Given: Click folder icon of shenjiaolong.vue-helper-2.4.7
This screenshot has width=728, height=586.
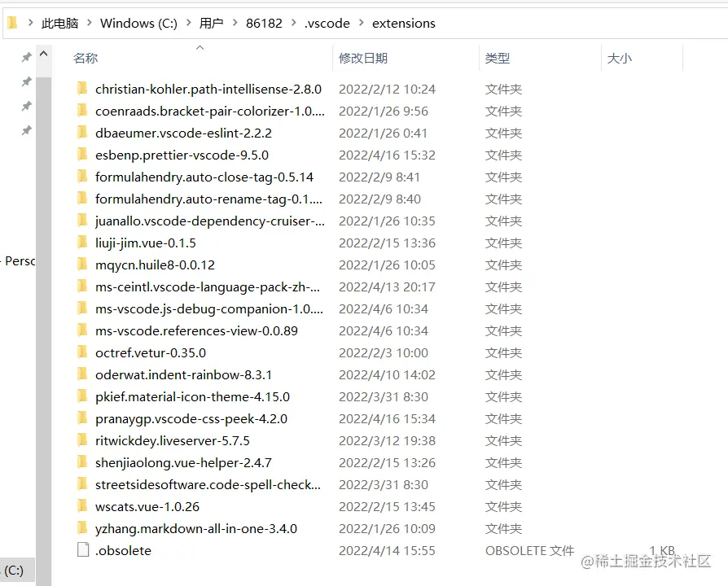Looking at the screenshot, I should click(82, 462).
